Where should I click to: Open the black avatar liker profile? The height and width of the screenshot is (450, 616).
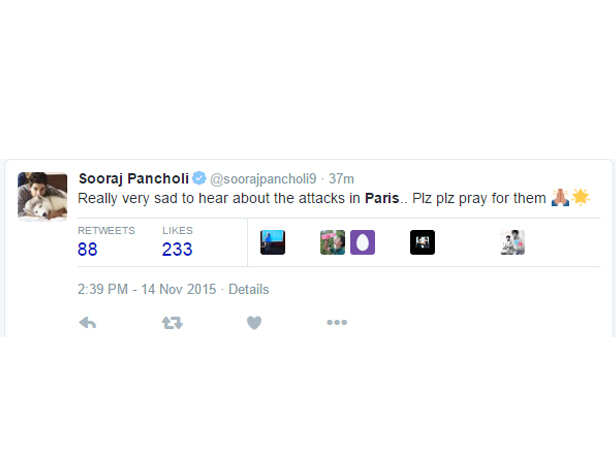[x=422, y=242]
